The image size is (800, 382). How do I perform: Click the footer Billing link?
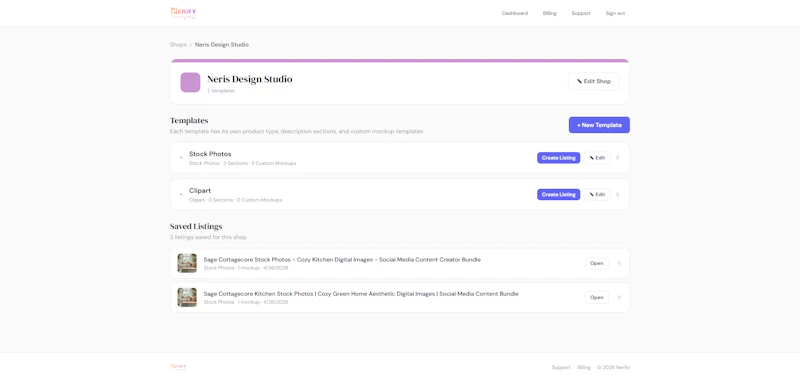[584, 367]
